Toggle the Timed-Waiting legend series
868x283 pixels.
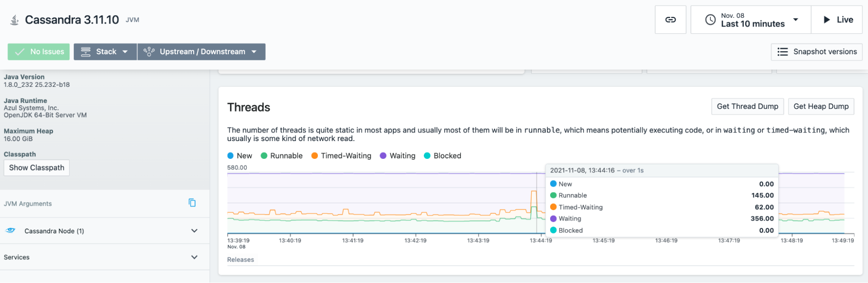coord(341,156)
